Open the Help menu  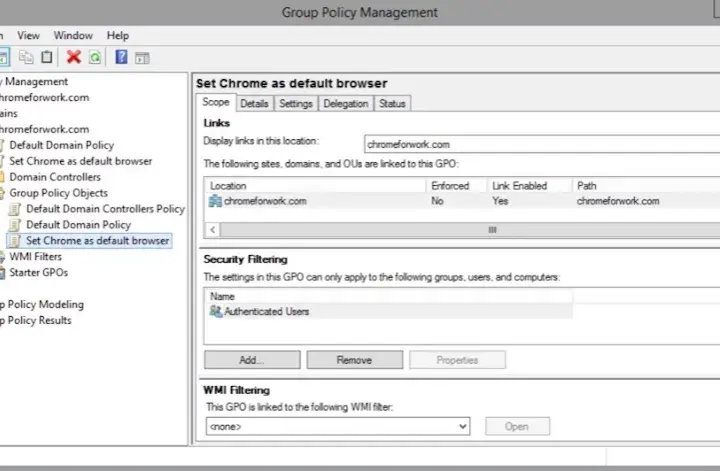(118, 35)
